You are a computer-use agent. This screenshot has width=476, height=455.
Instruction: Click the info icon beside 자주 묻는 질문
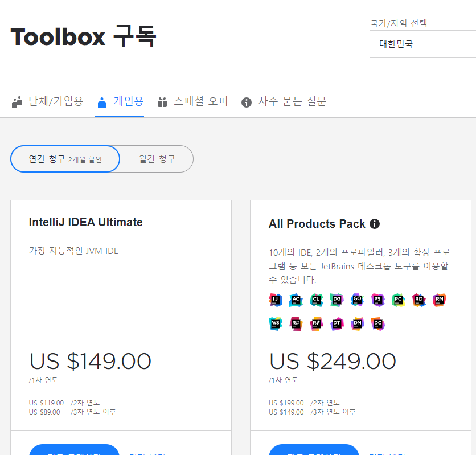tap(247, 103)
